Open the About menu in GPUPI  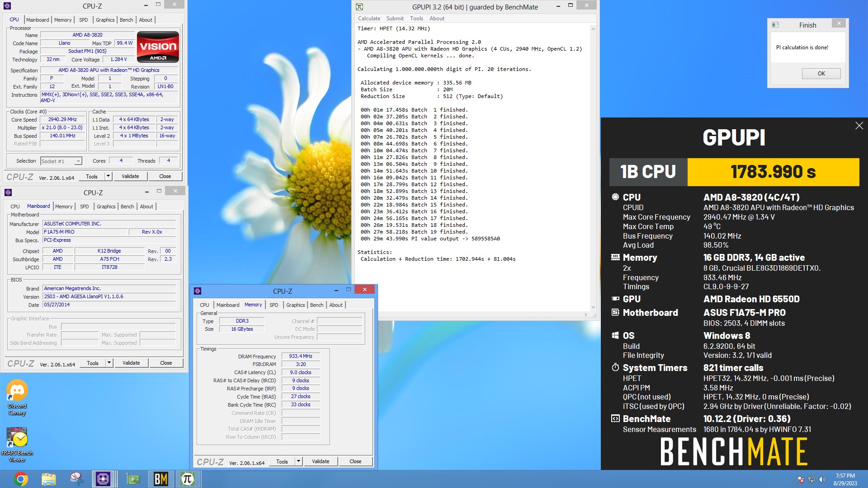click(x=437, y=19)
